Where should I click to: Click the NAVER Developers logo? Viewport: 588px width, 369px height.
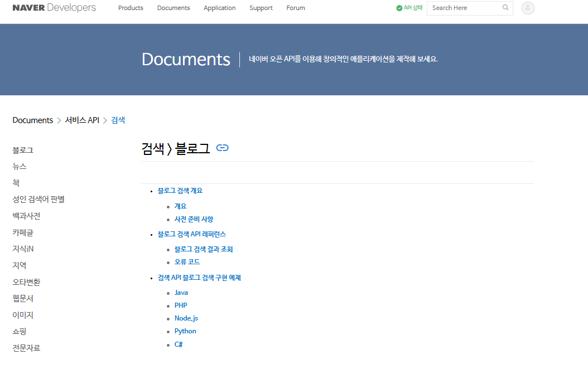point(54,7)
